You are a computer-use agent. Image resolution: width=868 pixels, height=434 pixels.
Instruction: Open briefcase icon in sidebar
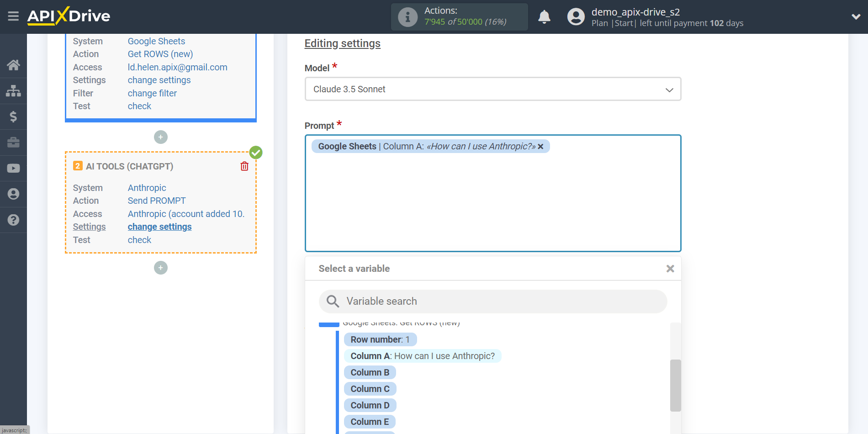click(x=13, y=143)
